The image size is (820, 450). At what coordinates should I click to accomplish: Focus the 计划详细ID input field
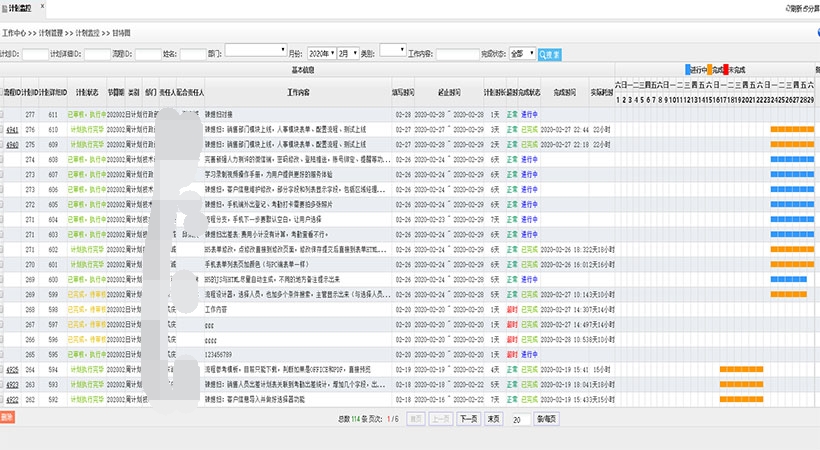97,54
